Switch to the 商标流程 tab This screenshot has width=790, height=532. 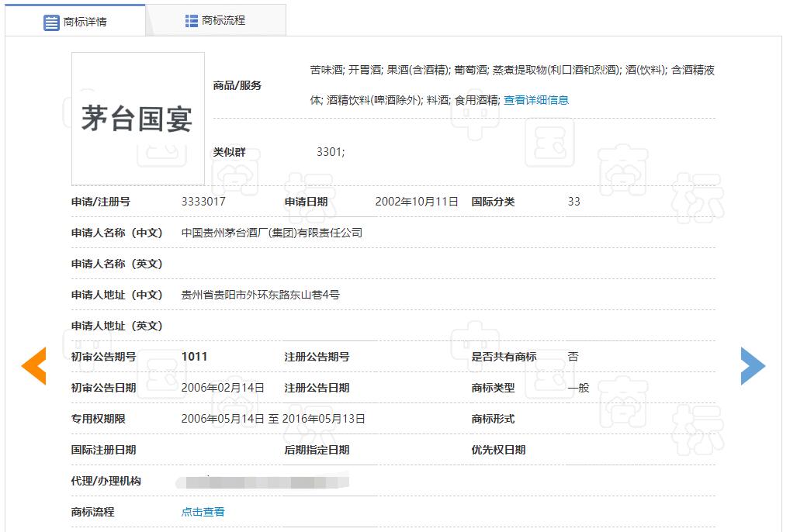[x=216, y=20]
